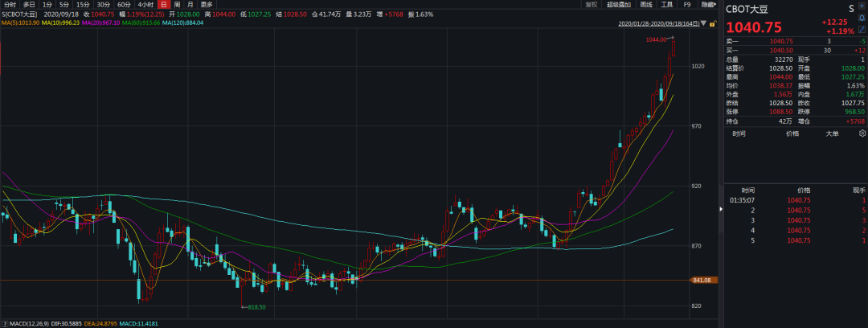The image size is (868, 328).
Task: Toggle the chart range lock icon
Action: click(713, 23)
